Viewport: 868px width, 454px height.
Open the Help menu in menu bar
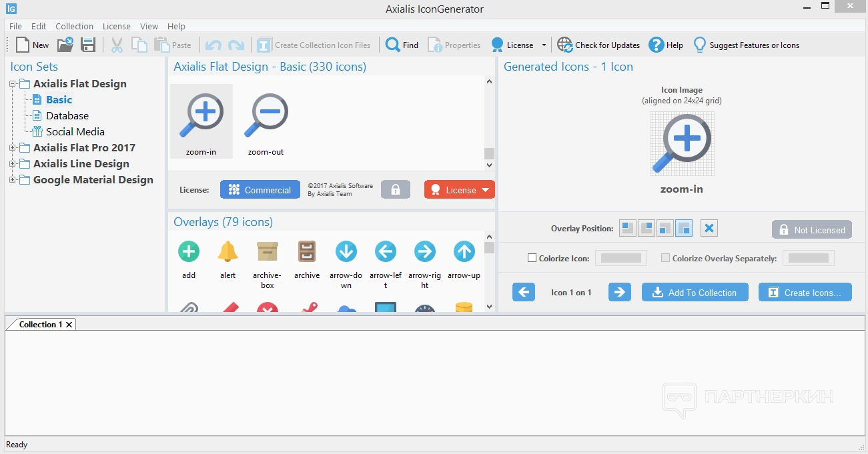pos(176,26)
